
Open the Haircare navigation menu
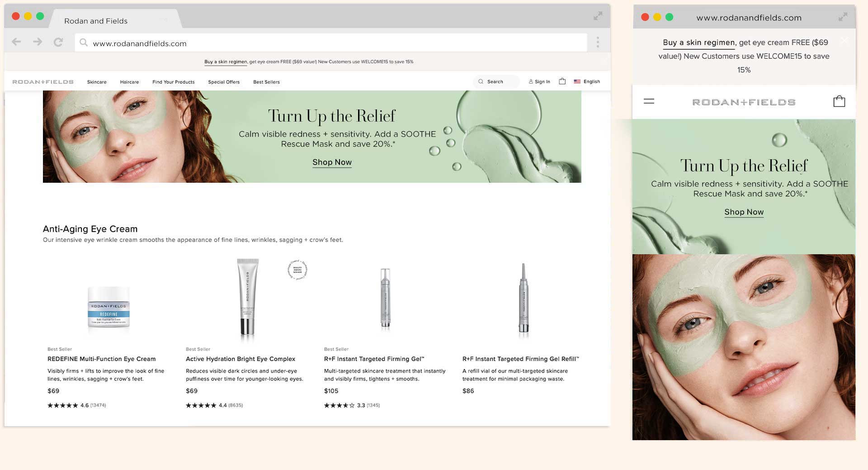point(129,82)
